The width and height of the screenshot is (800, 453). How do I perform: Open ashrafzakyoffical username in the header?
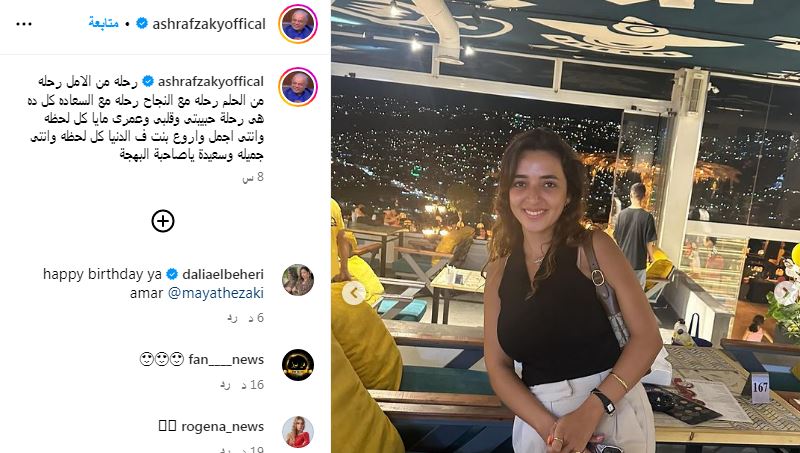point(209,24)
